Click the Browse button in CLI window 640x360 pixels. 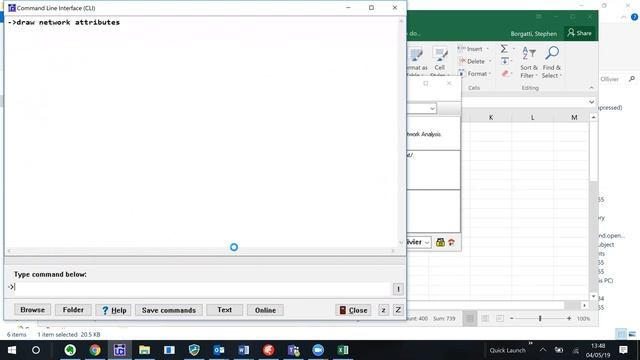[33, 310]
